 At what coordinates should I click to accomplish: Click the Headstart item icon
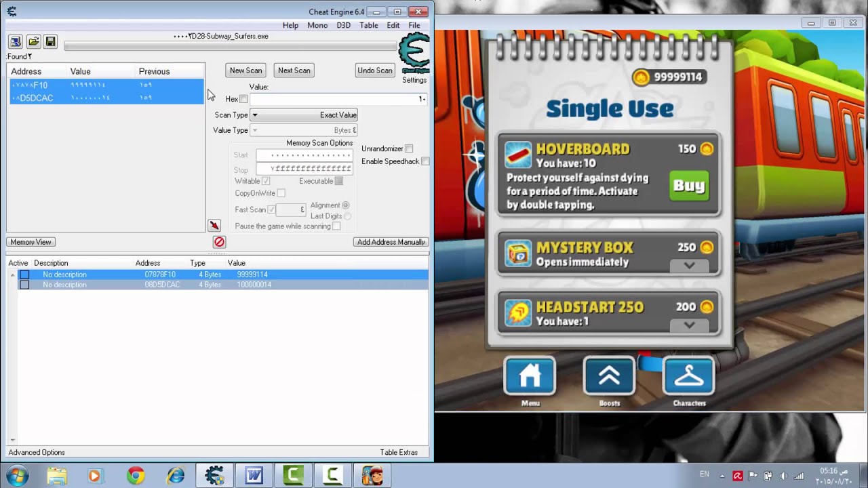[x=518, y=313]
